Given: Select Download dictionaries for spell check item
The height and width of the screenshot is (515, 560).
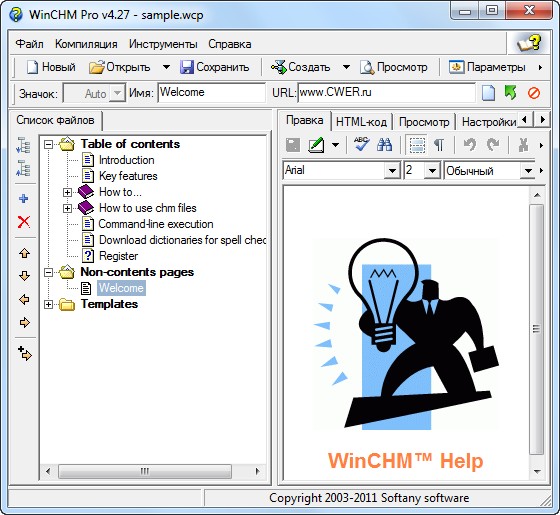Looking at the screenshot, I should tap(182, 240).
